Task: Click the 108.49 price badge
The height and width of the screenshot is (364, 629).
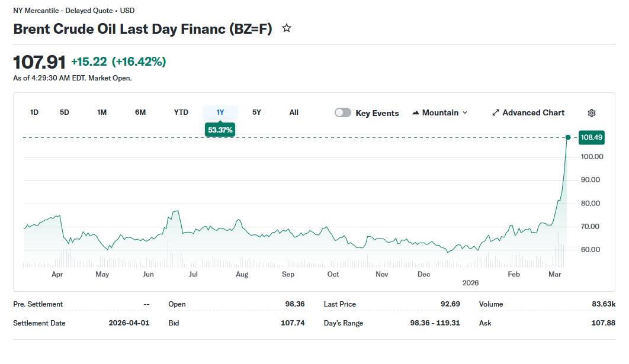Action: pos(591,137)
